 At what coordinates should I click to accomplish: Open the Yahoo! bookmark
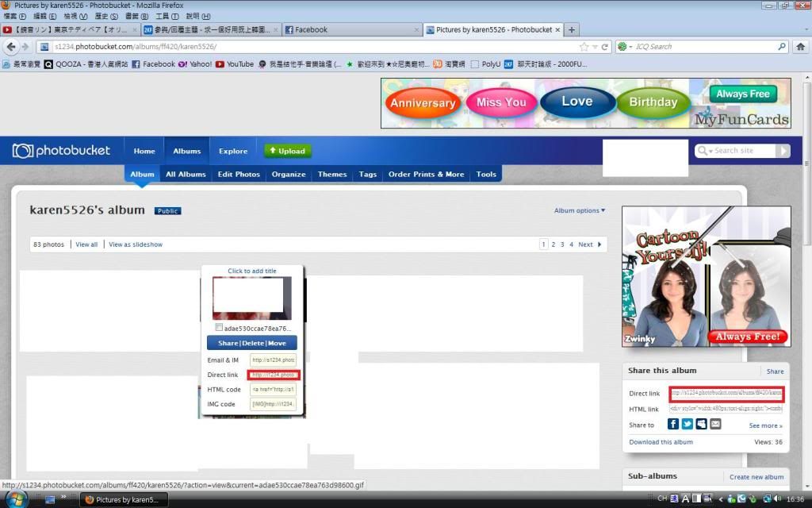click(x=195, y=64)
